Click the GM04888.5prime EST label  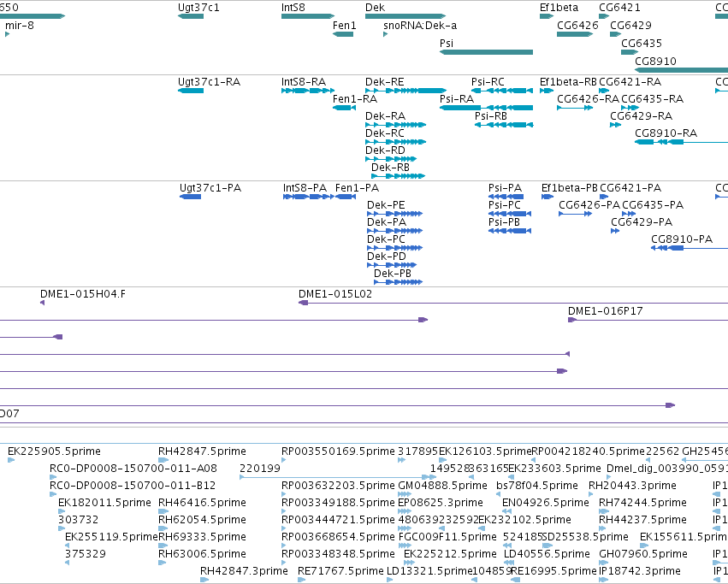(x=442, y=486)
